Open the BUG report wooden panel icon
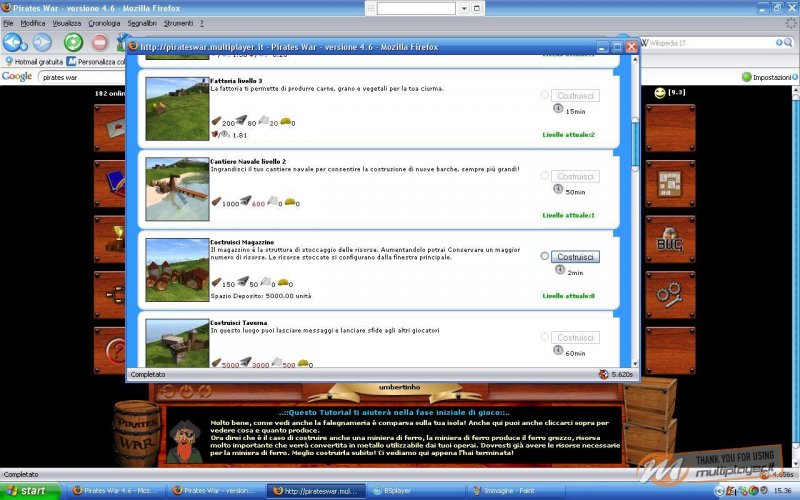 point(670,239)
